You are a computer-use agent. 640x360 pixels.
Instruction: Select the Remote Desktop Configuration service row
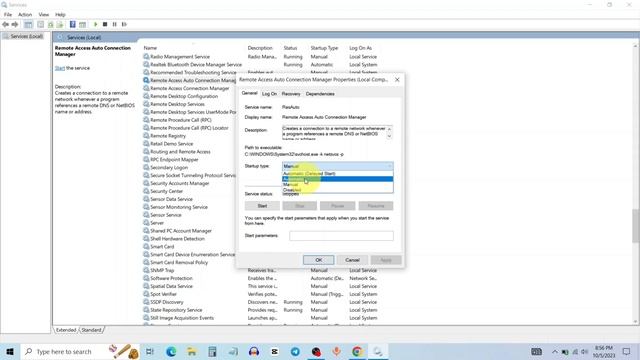pyautogui.click(x=184, y=96)
